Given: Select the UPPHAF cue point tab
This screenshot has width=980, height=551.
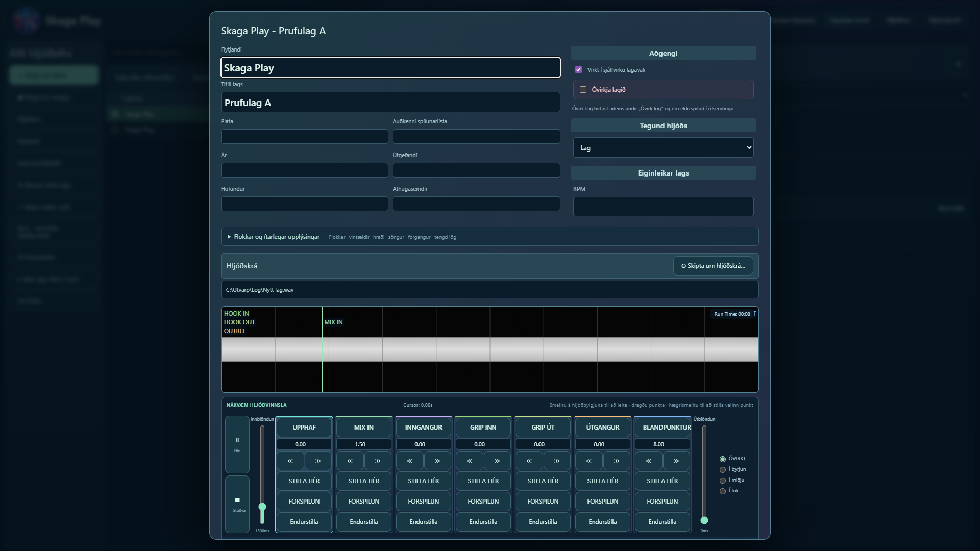Looking at the screenshot, I should pyautogui.click(x=304, y=428).
